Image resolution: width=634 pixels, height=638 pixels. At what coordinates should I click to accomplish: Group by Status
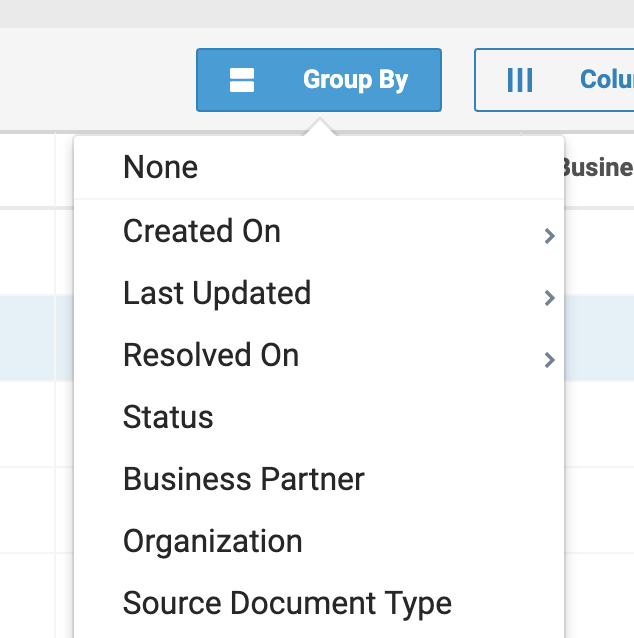(x=319, y=417)
